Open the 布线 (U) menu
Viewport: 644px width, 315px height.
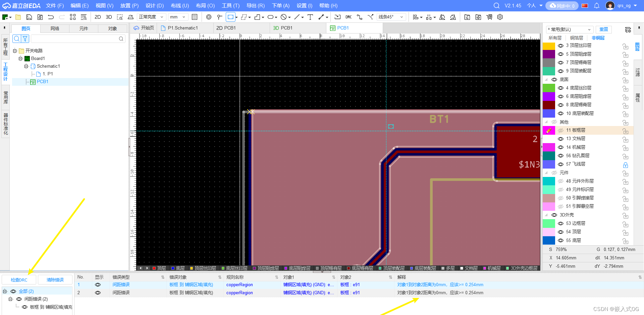(180, 6)
